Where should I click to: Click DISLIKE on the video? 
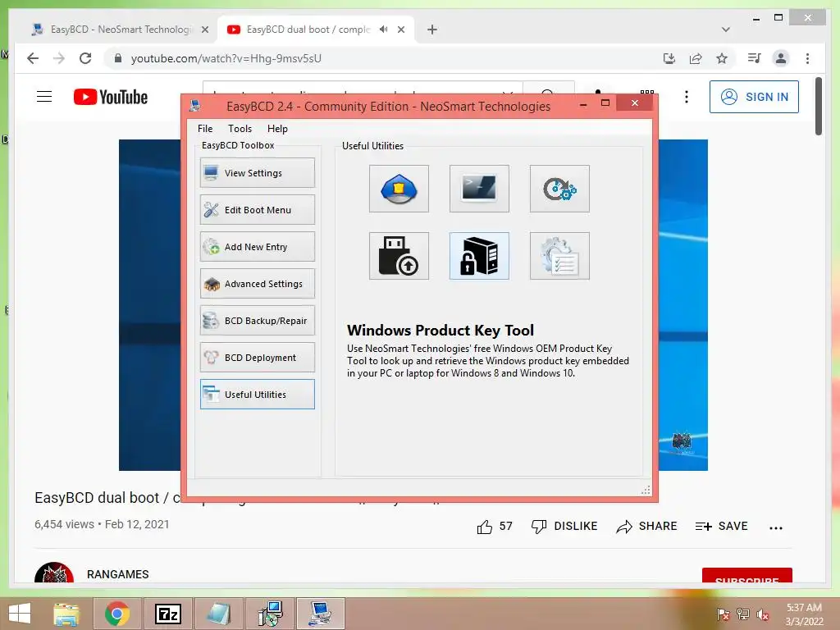(564, 527)
